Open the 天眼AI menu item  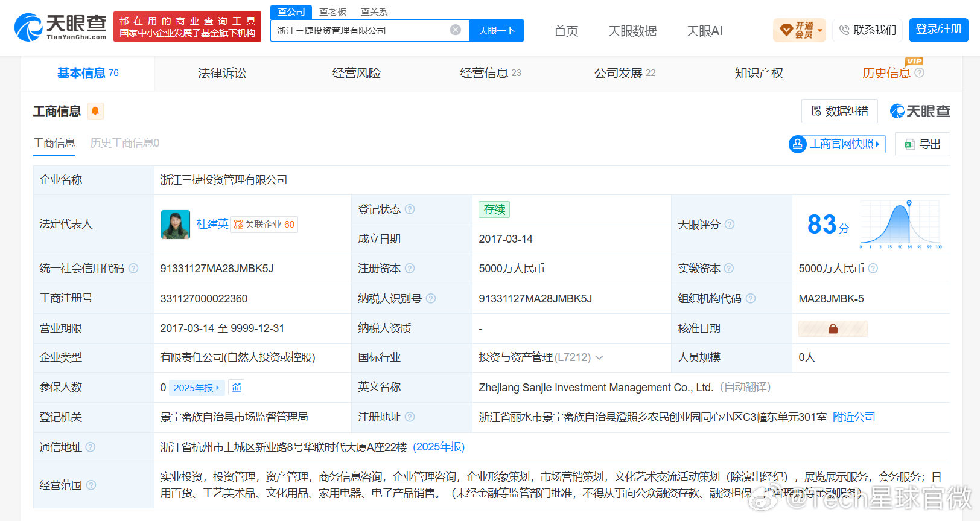pos(704,31)
